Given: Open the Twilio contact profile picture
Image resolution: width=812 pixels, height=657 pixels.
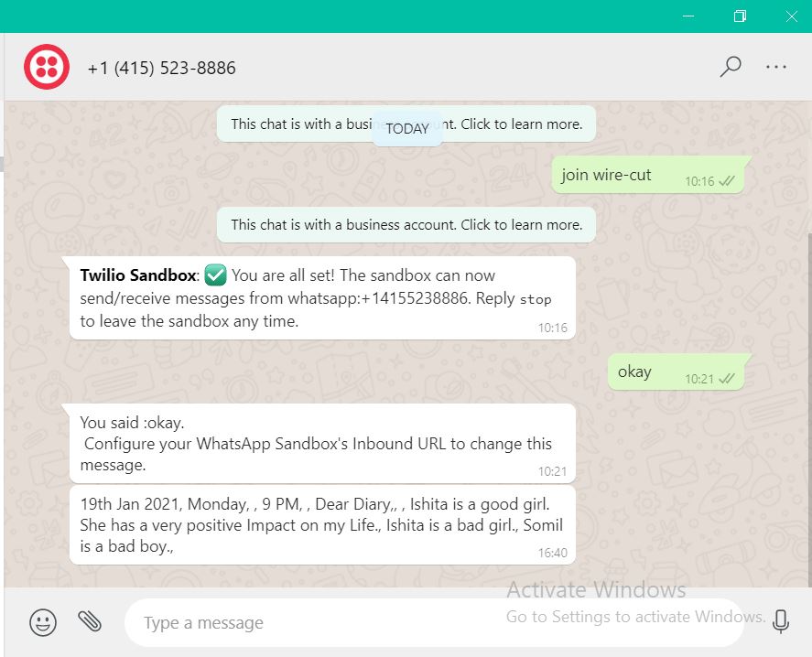Looking at the screenshot, I should pos(47,67).
